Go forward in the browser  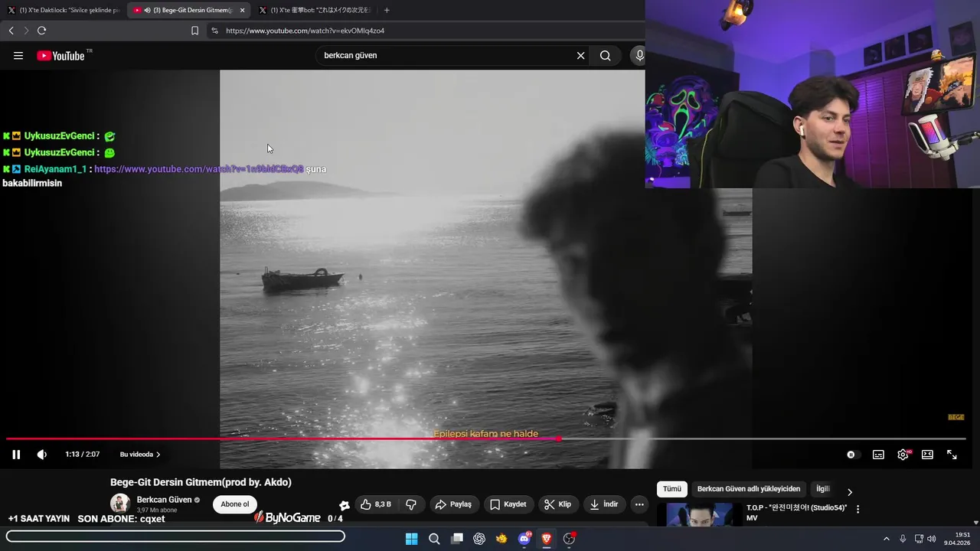[26, 31]
